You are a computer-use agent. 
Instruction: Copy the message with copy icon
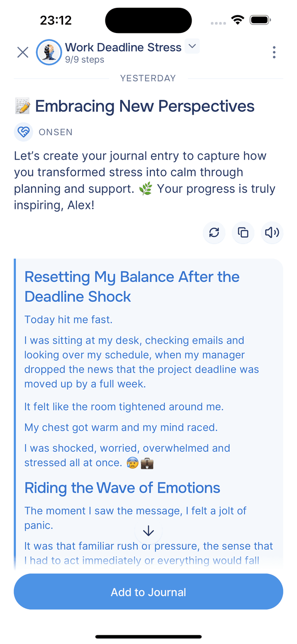point(243,233)
